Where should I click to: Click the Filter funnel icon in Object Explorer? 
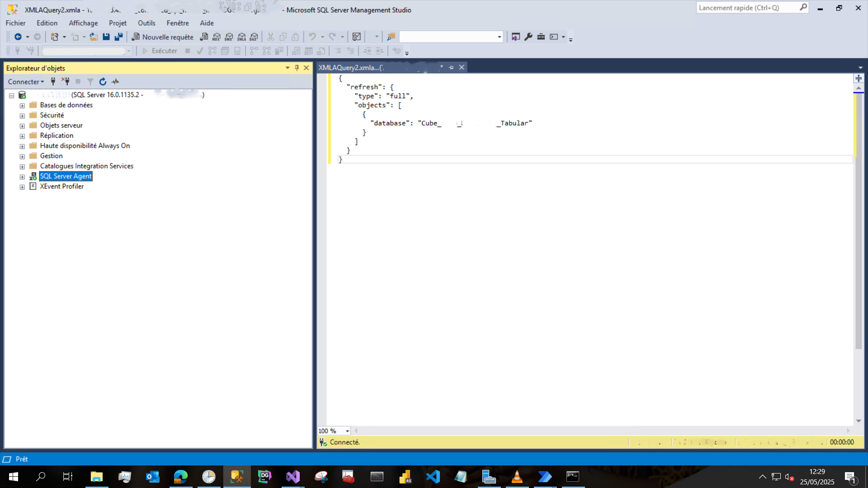[x=90, y=82]
